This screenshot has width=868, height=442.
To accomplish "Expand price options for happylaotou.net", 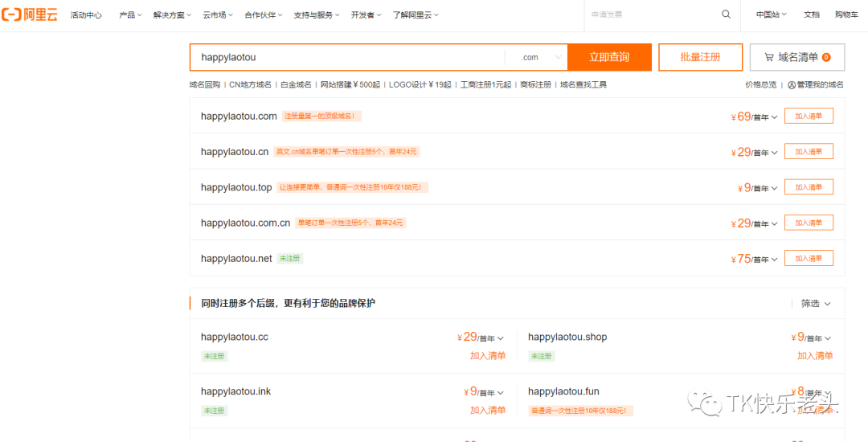I will (x=775, y=260).
